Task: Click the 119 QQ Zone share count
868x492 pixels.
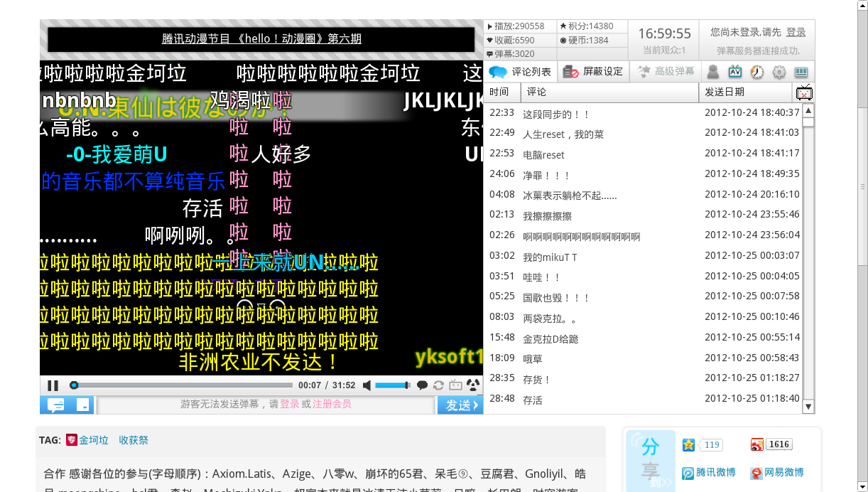Action: pyautogui.click(x=712, y=445)
